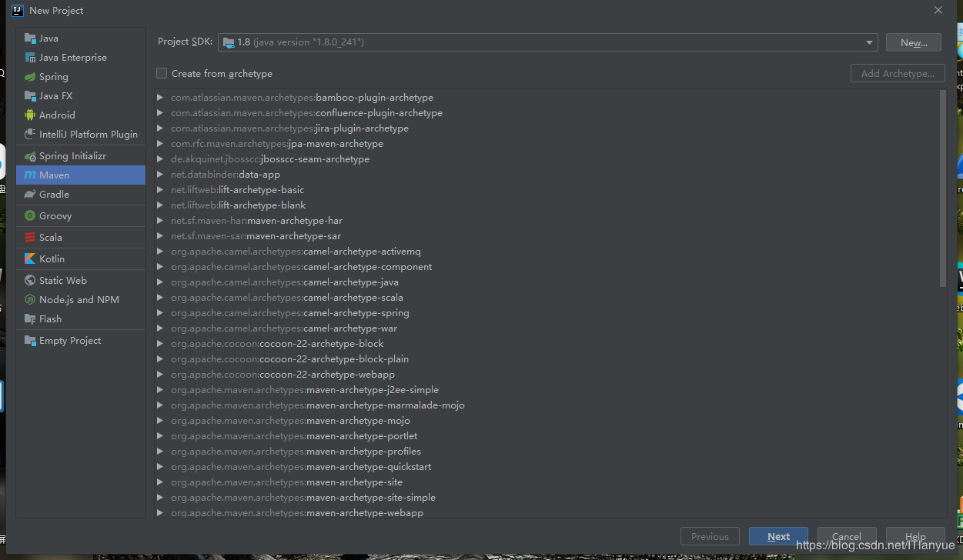
Task: Expand bamboo-plugin-archetype node
Action: click(x=160, y=98)
